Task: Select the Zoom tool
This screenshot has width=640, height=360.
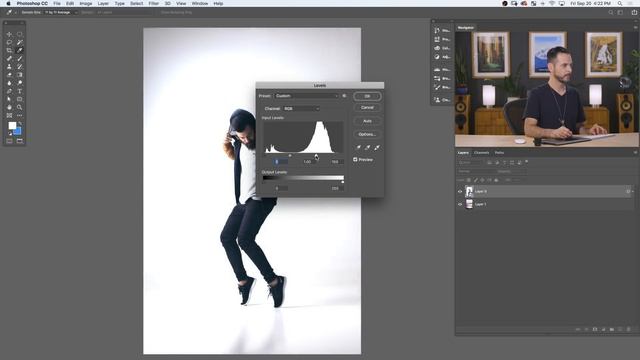Action: point(20,107)
